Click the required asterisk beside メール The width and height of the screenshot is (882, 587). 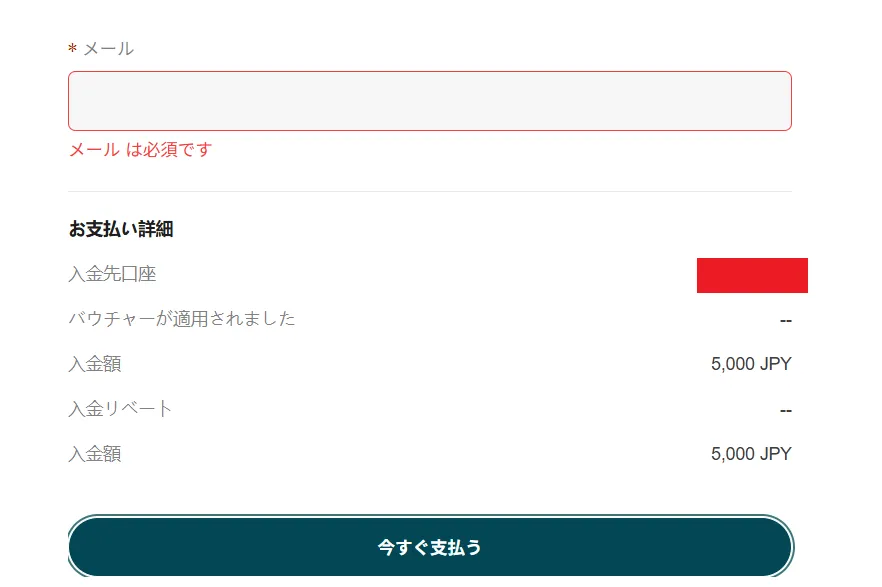point(71,47)
